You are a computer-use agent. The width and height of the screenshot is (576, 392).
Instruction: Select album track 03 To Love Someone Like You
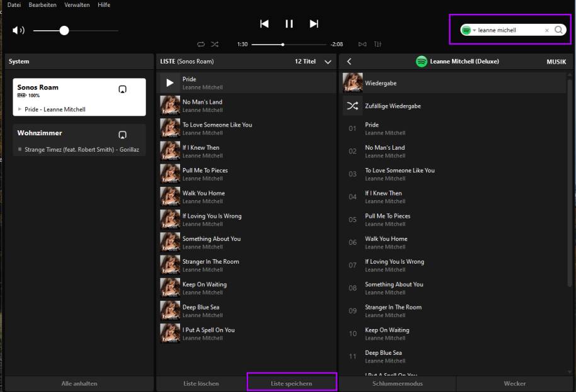(454, 174)
